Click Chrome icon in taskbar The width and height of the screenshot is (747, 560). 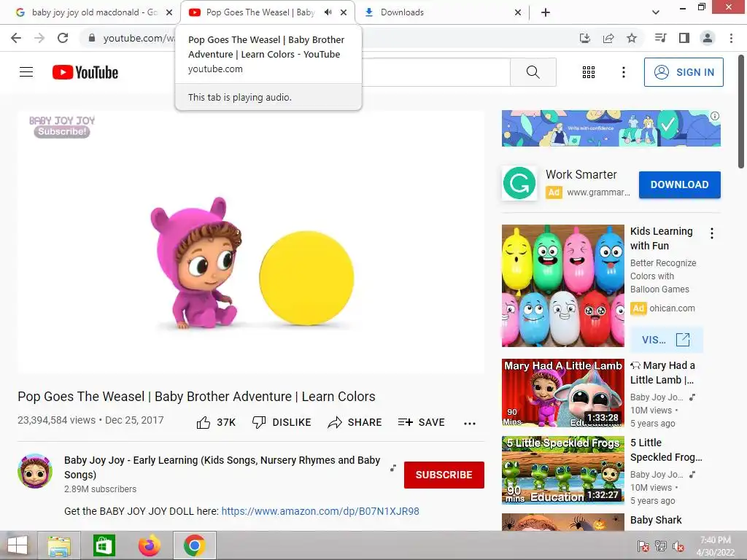[x=194, y=545]
